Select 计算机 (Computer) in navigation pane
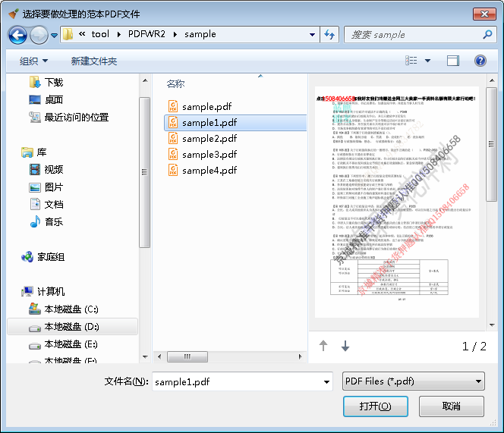The width and height of the screenshot is (504, 433). [43, 291]
